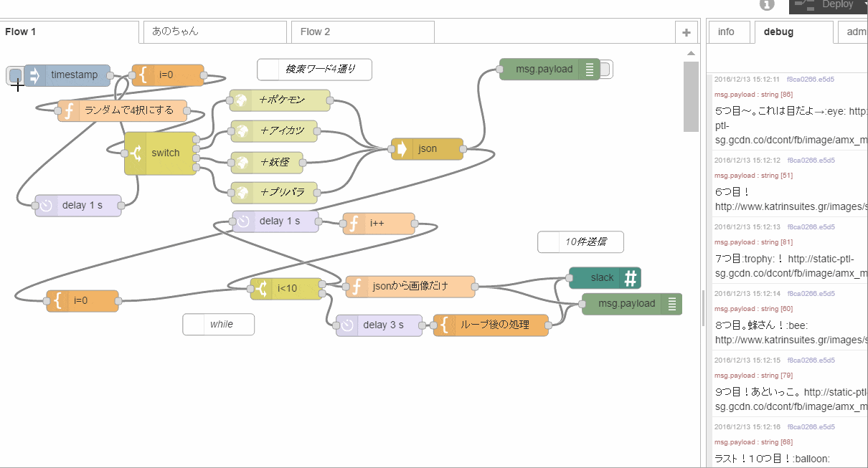868x468 pixels.
Task: Select the ランダムで4択にする function node
Action: pyautogui.click(x=122, y=111)
